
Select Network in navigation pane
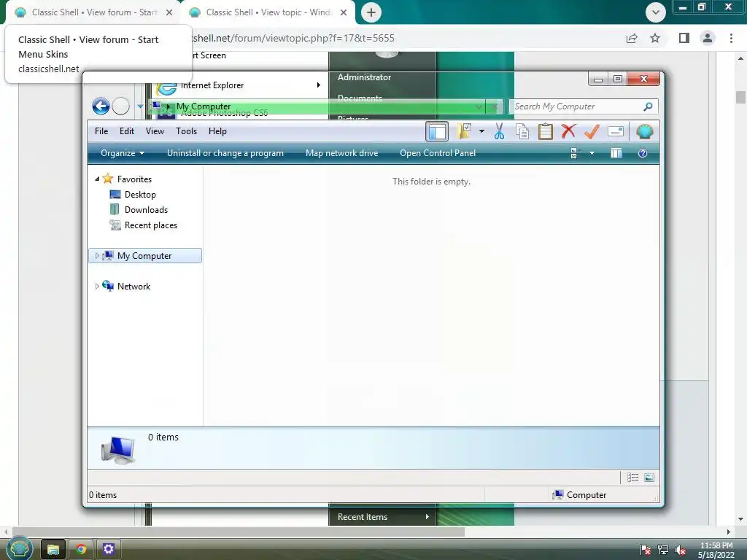pyautogui.click(x=133, y=286)
